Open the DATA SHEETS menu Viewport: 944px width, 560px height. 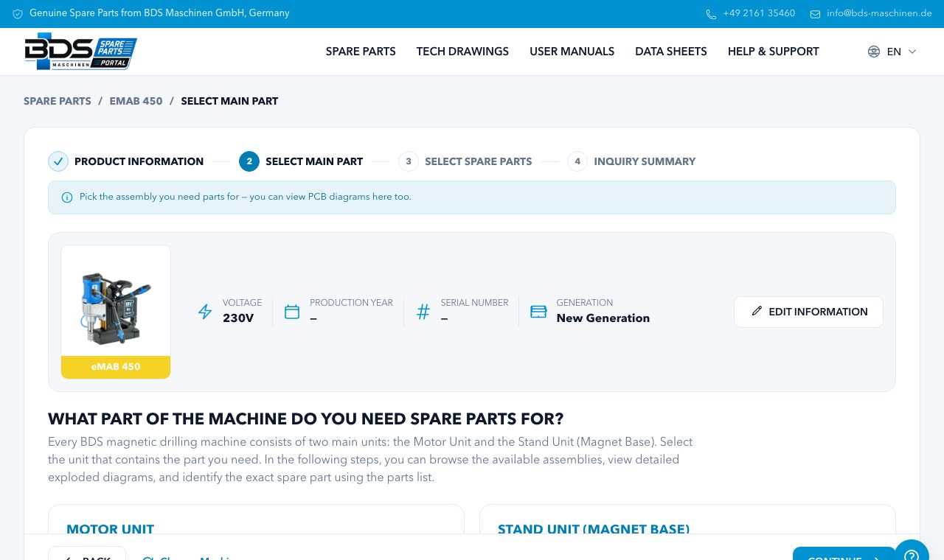tap(671, 52)
